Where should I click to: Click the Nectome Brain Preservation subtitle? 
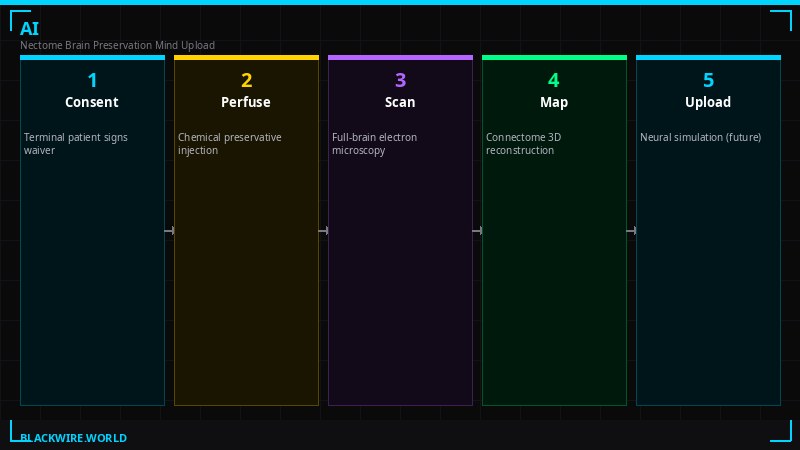click(117, 45)
